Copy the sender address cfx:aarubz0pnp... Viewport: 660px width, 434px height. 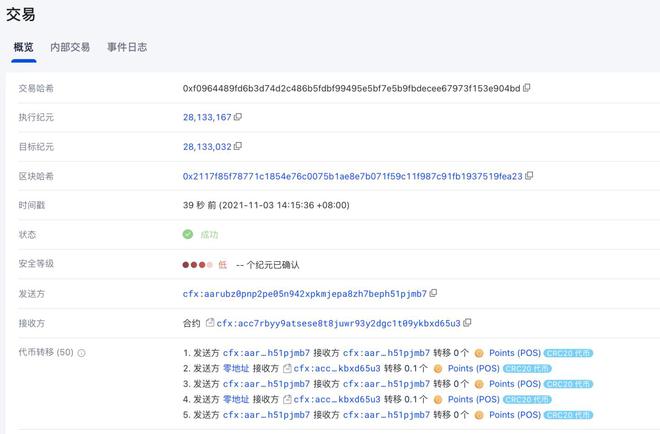point(433,293)
